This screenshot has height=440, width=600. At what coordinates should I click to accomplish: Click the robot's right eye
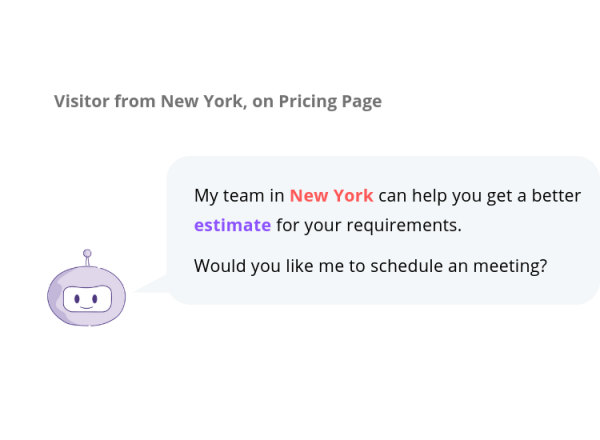97,297
